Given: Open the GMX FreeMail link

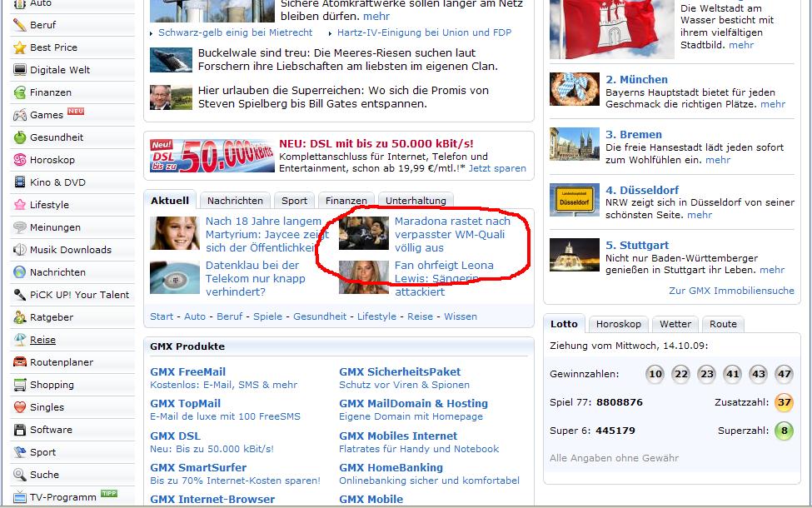Looking at the screenshot, I should click(187, 371).
